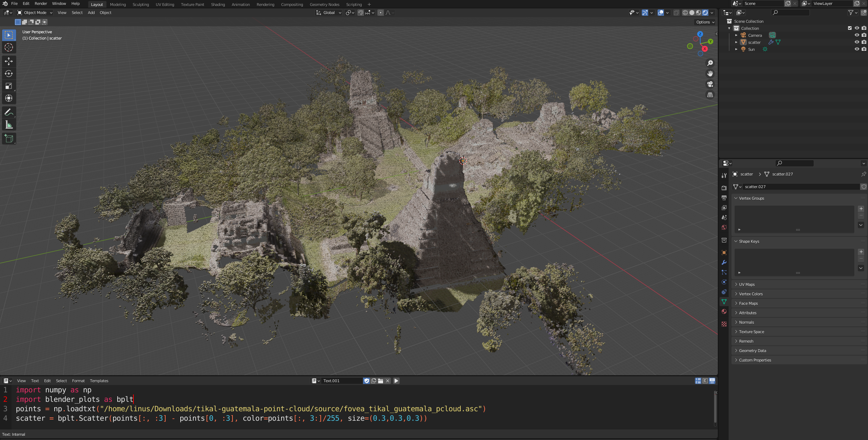Open the Object Mode dropdown
The image size is (868, 440).
click(35, 13)
